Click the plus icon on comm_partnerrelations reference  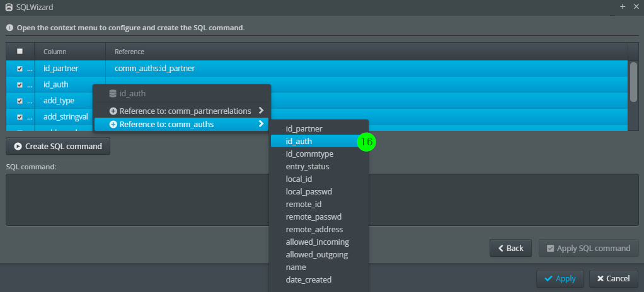tap(113, 111)
